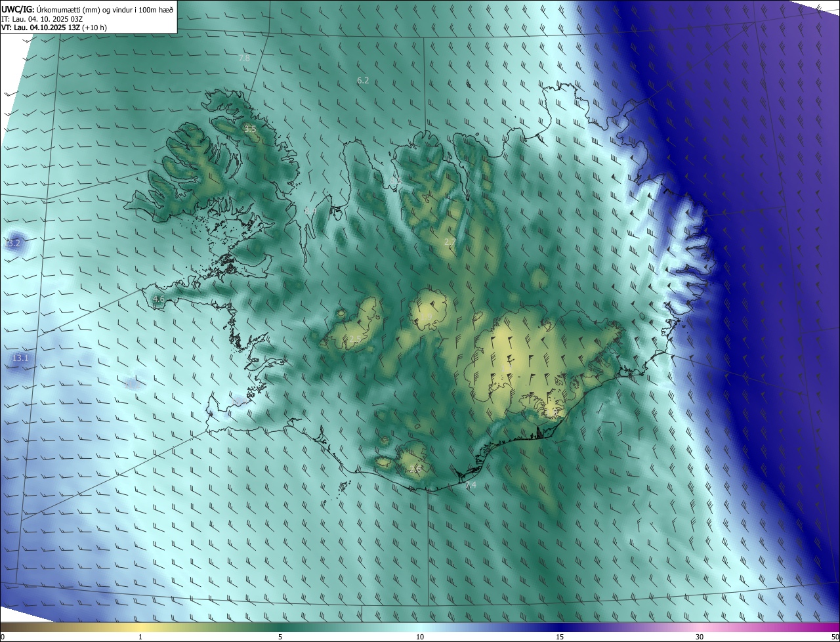
Task: Click the map value label 7.4
Action: (x=471, y=485)
